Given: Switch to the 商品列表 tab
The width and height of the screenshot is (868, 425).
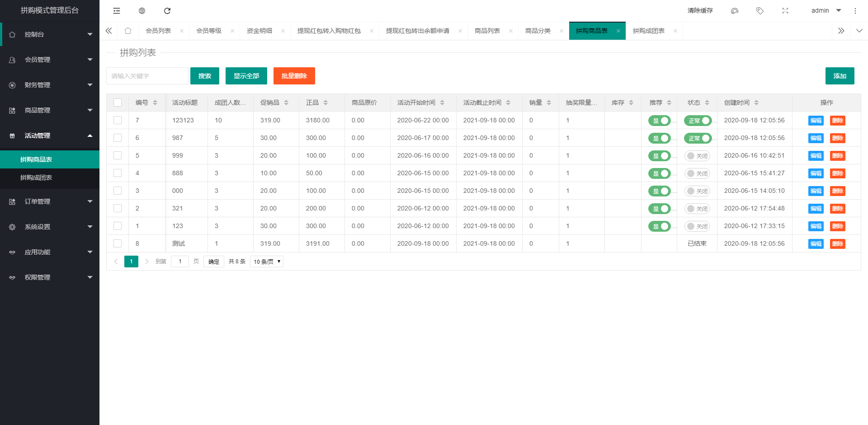Looking at the screenshot, I should coord(487,31).
